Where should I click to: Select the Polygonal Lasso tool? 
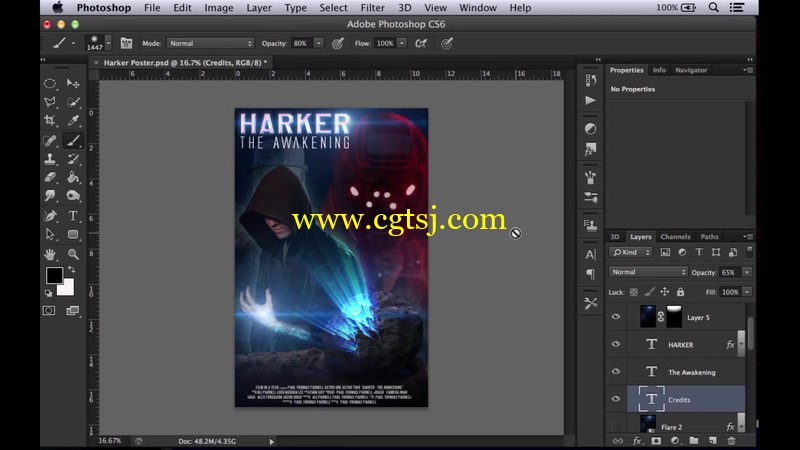[50, 102]
